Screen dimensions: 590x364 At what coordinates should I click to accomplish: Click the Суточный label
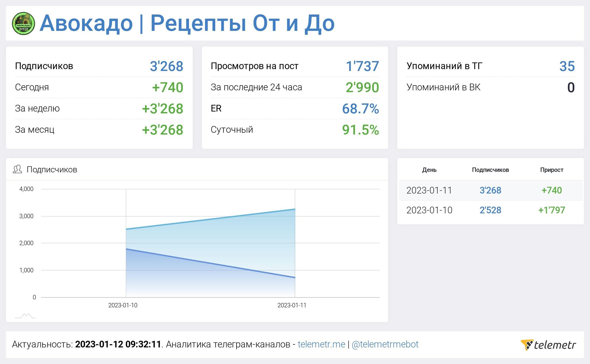click(x=232, y=130)
